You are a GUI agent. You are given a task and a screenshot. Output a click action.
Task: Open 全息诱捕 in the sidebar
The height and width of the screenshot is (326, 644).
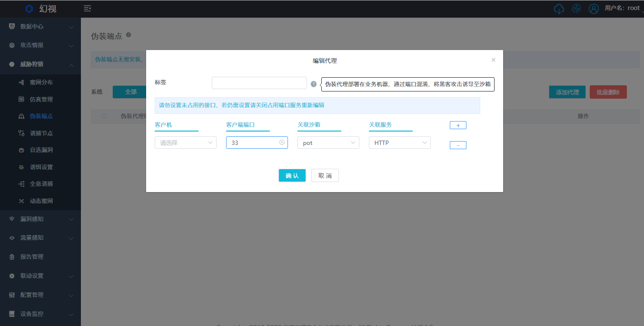click(40, 184)
